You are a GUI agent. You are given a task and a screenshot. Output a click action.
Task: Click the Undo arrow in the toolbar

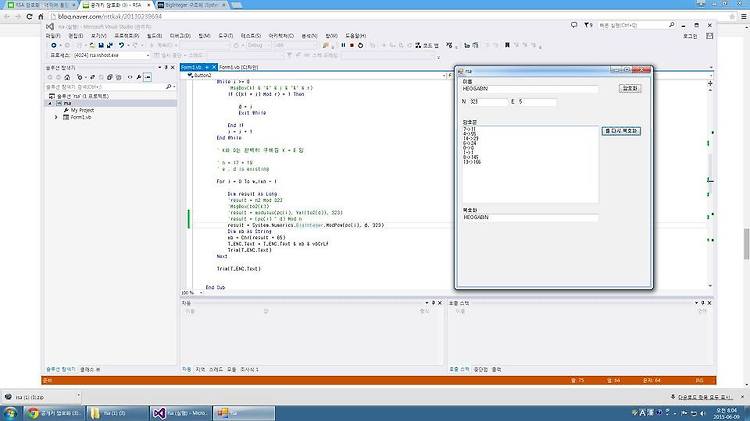point(121,45)
